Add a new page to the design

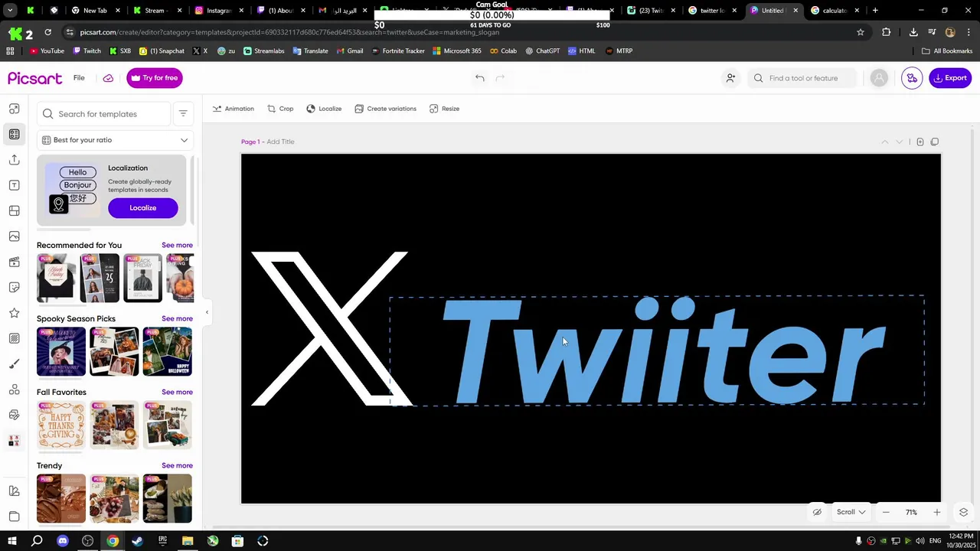coord(920,142)
